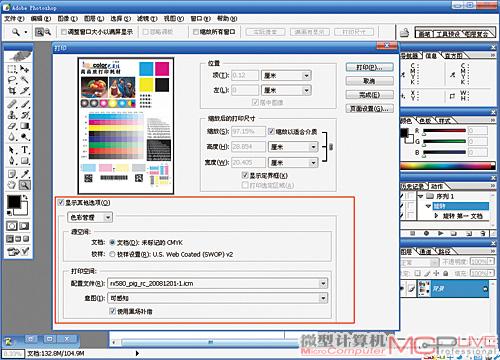Select the Blur tool
This screenshot has height=360, width=500.
point(12,137)
